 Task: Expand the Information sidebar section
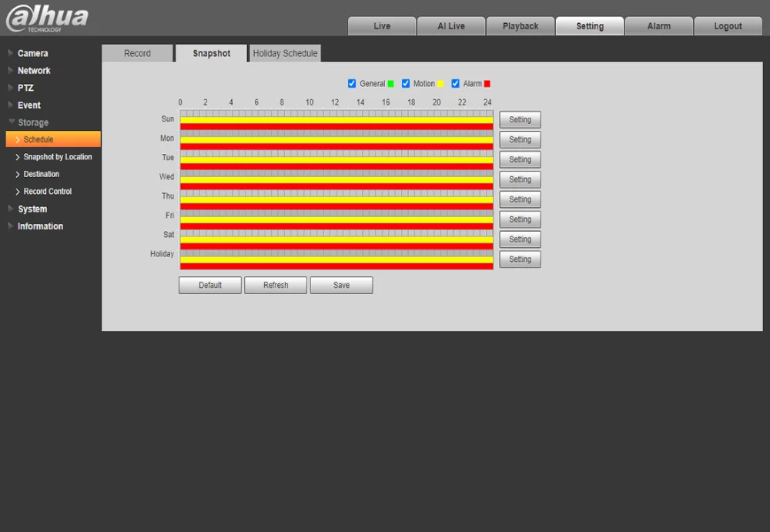[40, 226]
